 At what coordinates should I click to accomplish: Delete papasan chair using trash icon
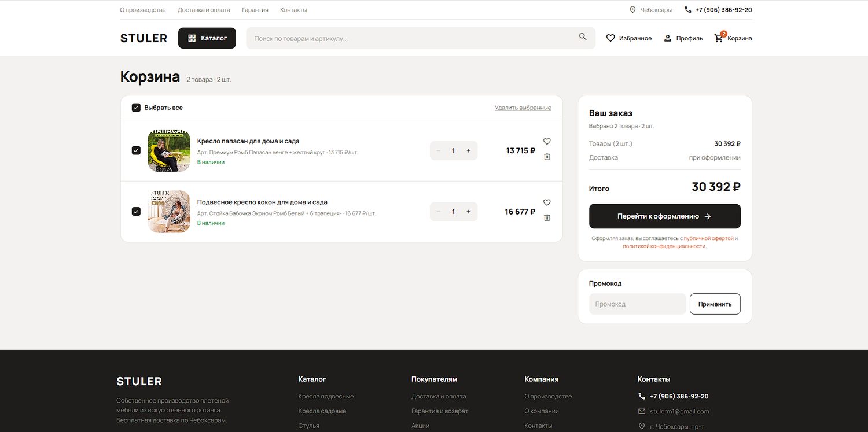point(547,157)
